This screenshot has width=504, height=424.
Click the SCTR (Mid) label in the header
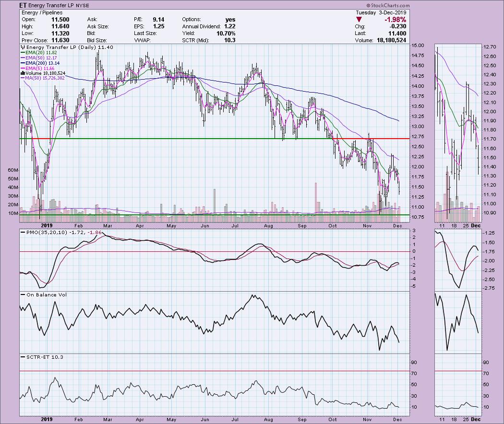[196, 40]
